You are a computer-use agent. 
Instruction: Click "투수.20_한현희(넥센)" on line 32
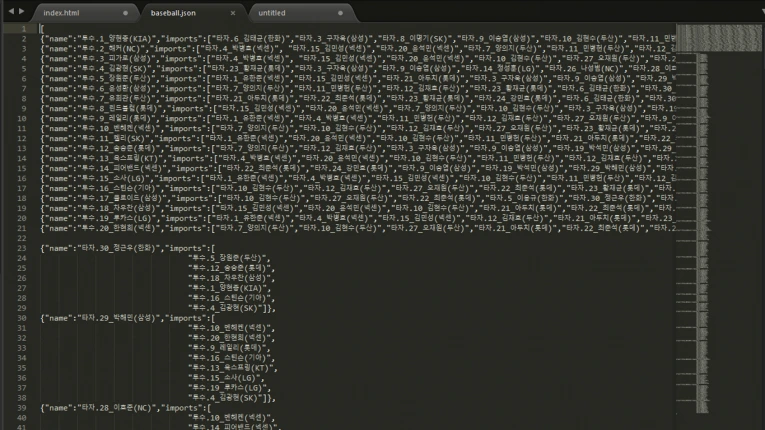point(230,338)
